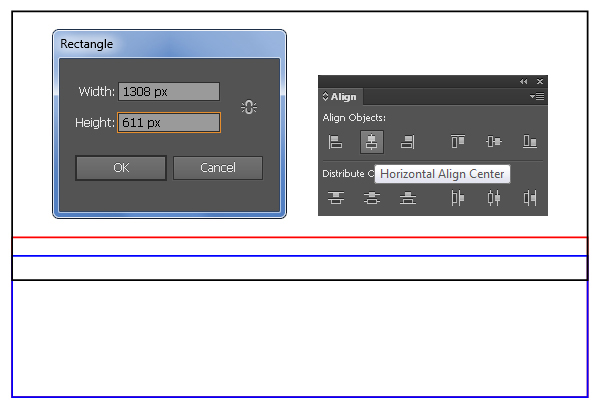Click Horizontal Distribute Left icon
The image size is (600, 412).
(458, 198)
